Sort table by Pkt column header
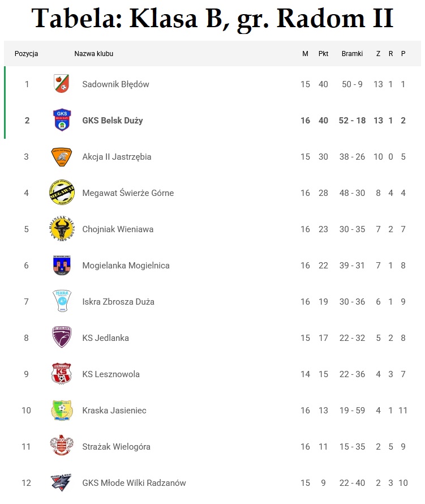Viewport: 425px width, 504px height. 323,54
